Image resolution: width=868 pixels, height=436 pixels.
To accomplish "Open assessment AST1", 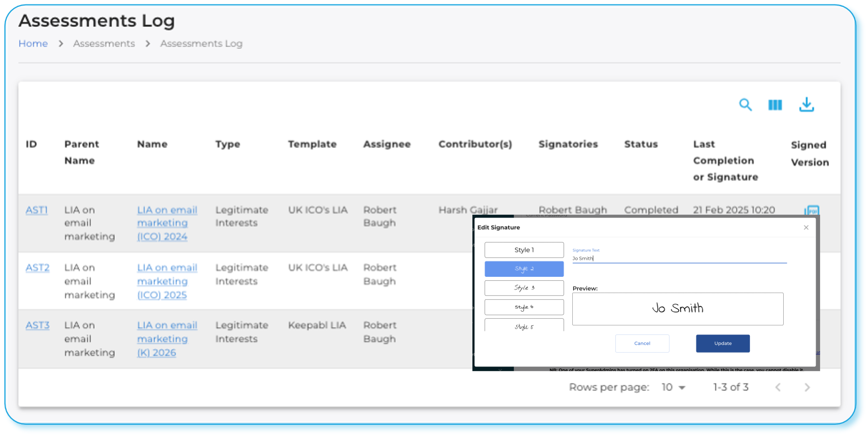I will point(36,210).
